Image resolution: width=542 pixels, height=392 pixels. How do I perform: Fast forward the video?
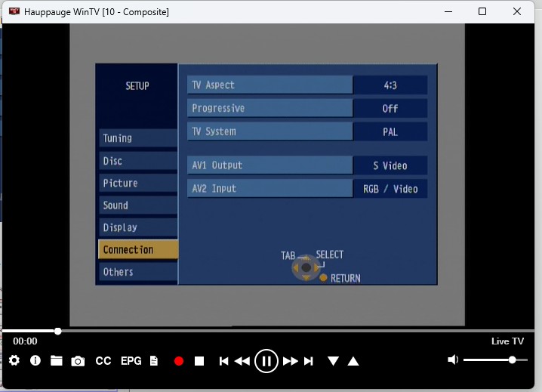tap(291, 361)
